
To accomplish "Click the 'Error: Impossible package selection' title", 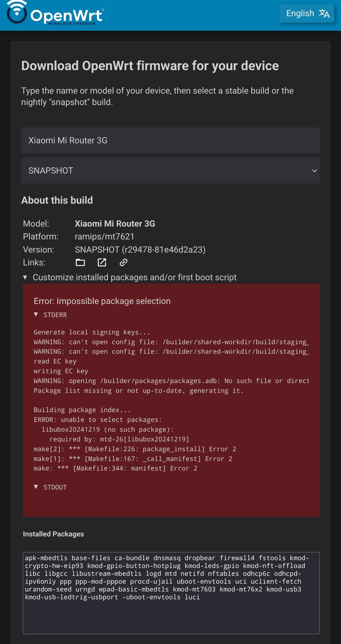I will [x=102, y=301].
